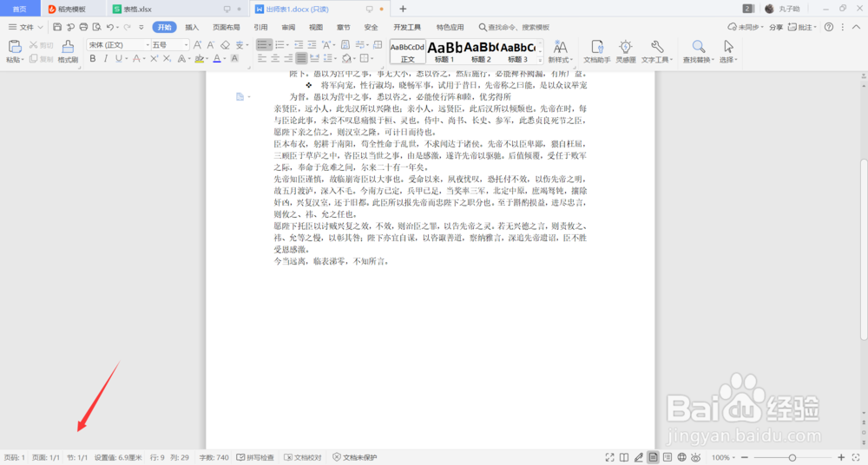Toggle bold formatting
The width and height of the screenshot is (868, 465).
point(93,59)
